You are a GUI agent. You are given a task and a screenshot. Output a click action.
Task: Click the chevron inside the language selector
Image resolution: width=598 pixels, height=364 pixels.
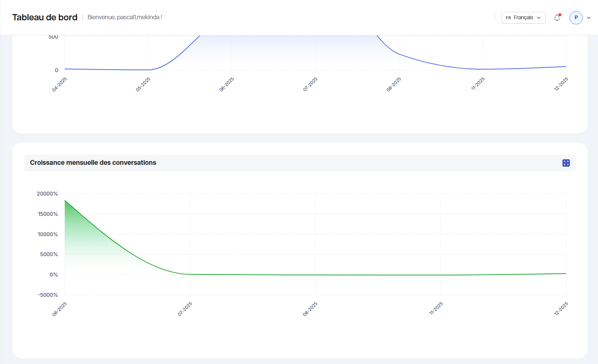(x=539, y=18)
